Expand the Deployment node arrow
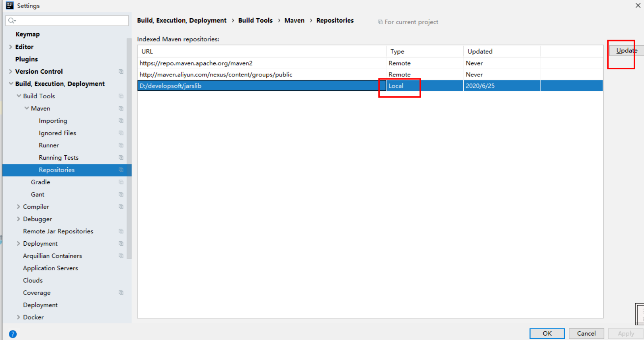 click(19, 243)
